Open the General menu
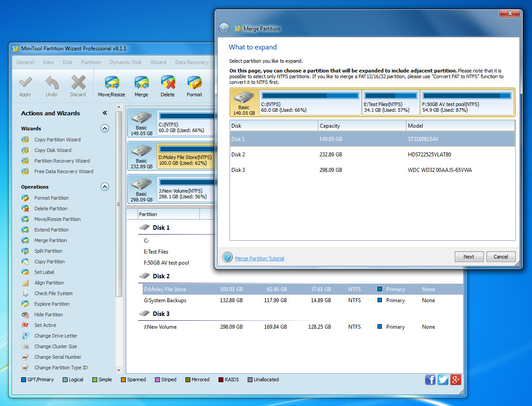Image resolution: width=532 pixels, height=406 pixels. [x=25, y=62]
